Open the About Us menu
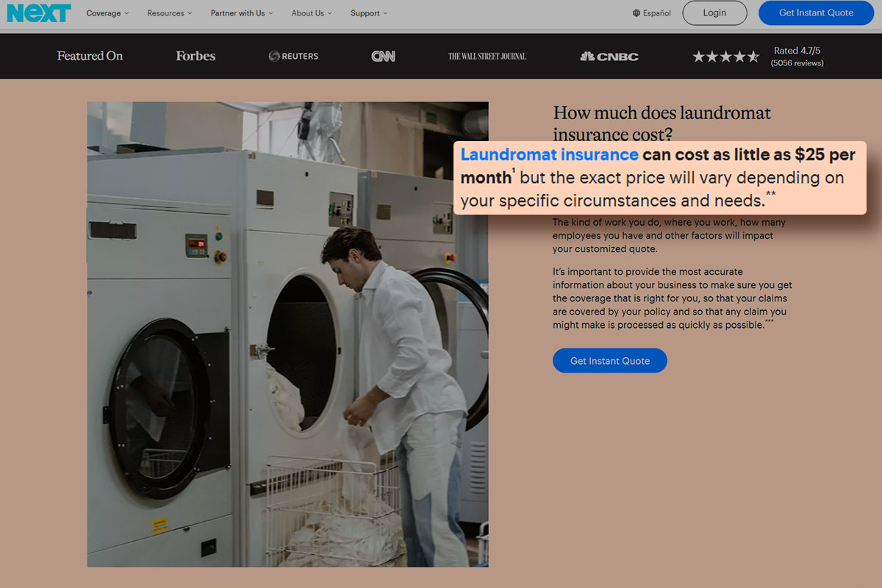 pos(311,12)
